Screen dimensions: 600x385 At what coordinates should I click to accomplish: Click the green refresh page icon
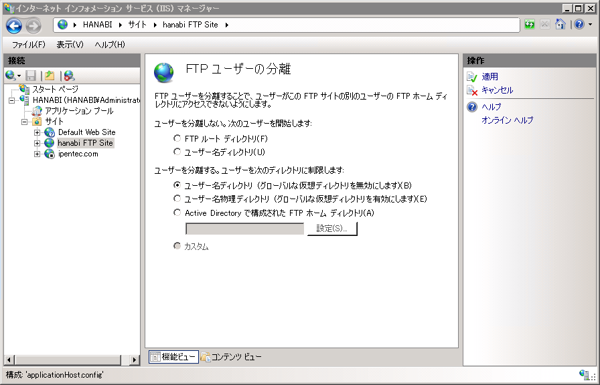tap(530, 24)
